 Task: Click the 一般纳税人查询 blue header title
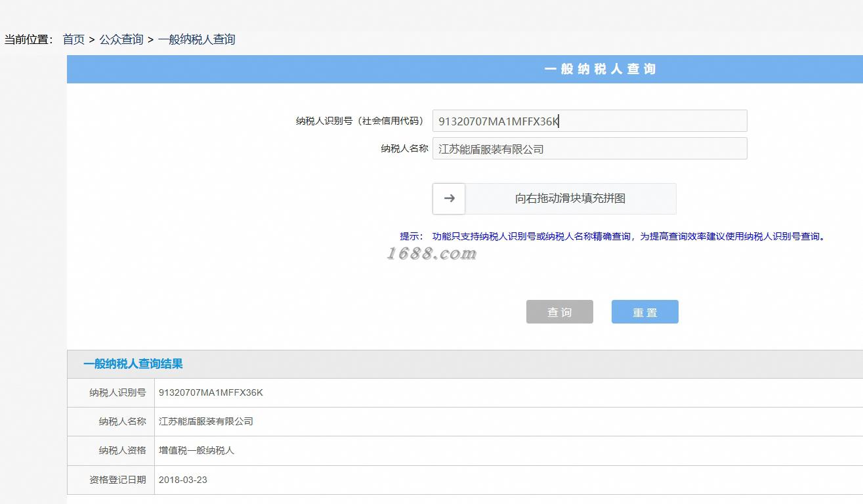click(600, 69)
